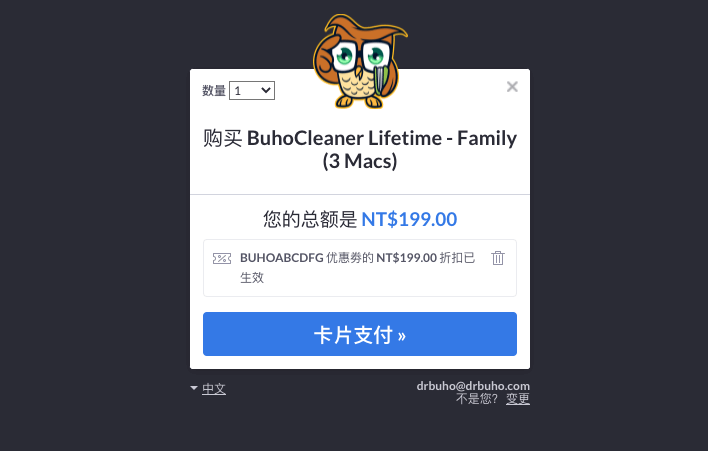The height and width of the screenshot is (451, 708).
Task: Select the 中文 language link
Action: coord(214,389)
